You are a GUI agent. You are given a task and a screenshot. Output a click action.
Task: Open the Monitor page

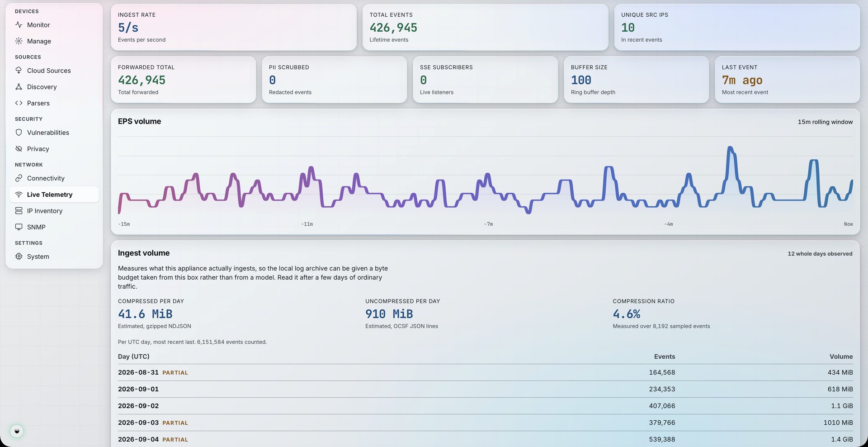(x=54, y=25)
